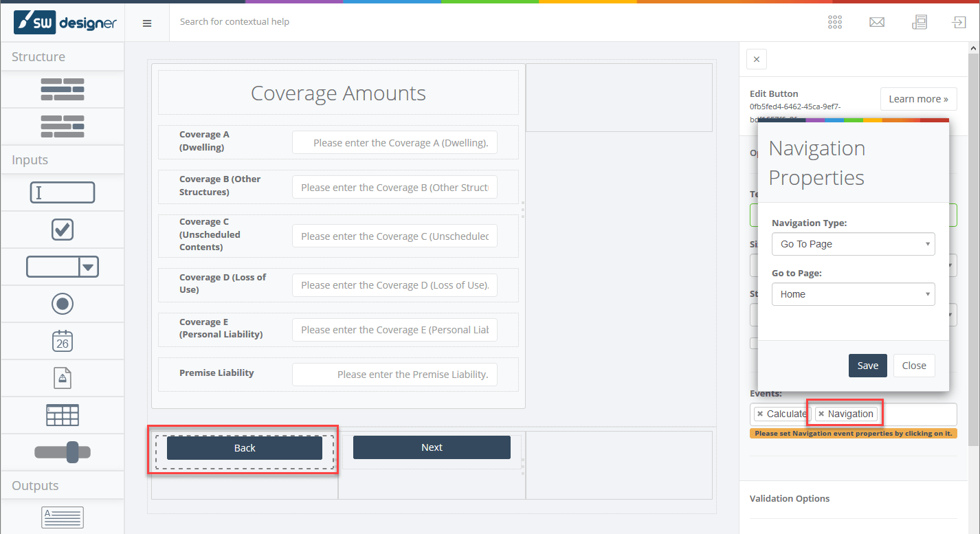Open the mail envelope icon in header

tap(877, 22)
